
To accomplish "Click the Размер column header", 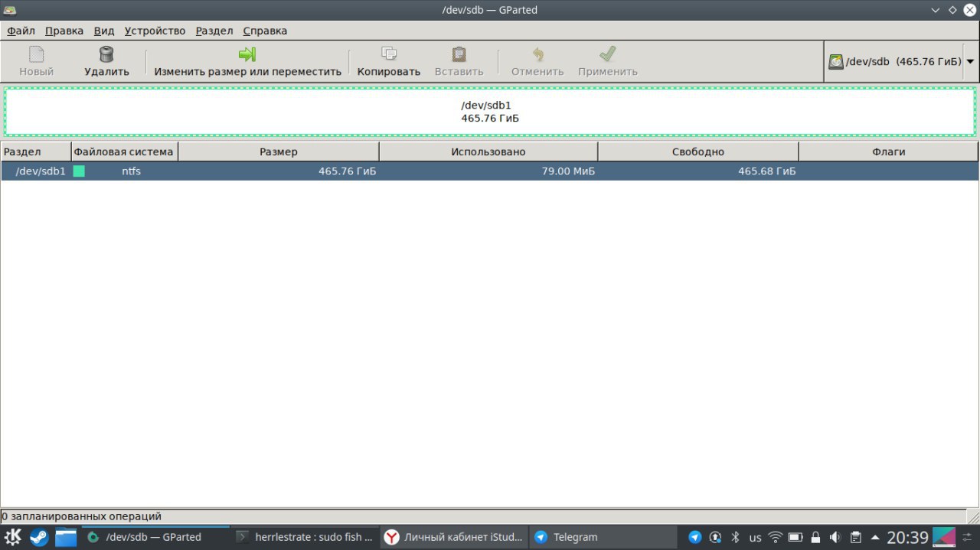I will pos(279,151).
